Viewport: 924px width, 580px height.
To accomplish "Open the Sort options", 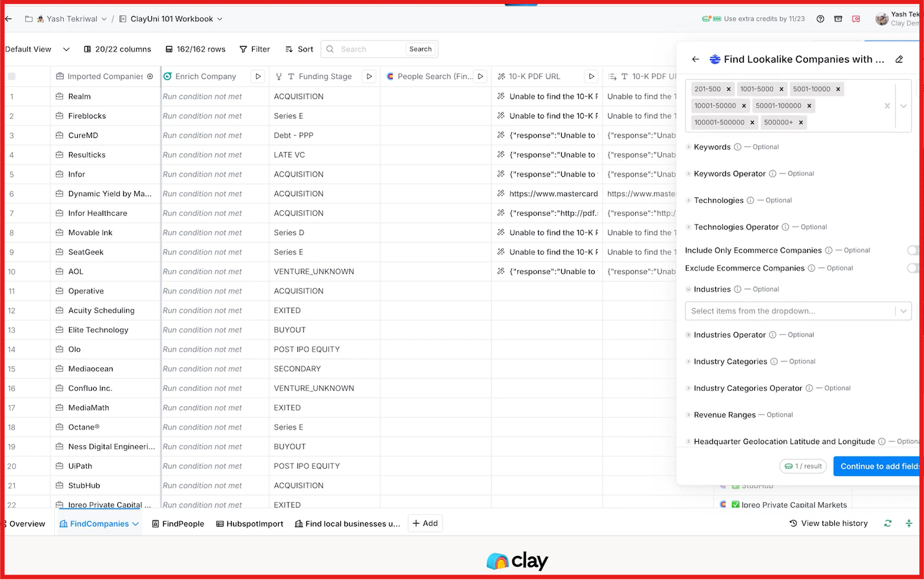I will tap(299, 49).
